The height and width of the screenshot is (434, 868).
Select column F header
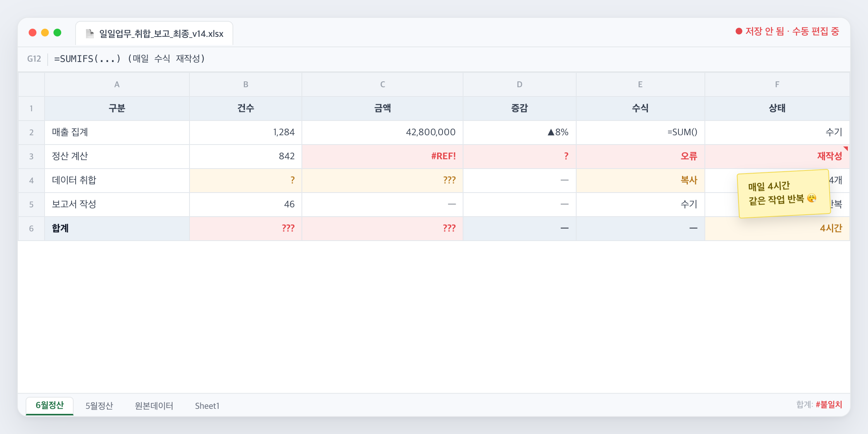point(777,84)
